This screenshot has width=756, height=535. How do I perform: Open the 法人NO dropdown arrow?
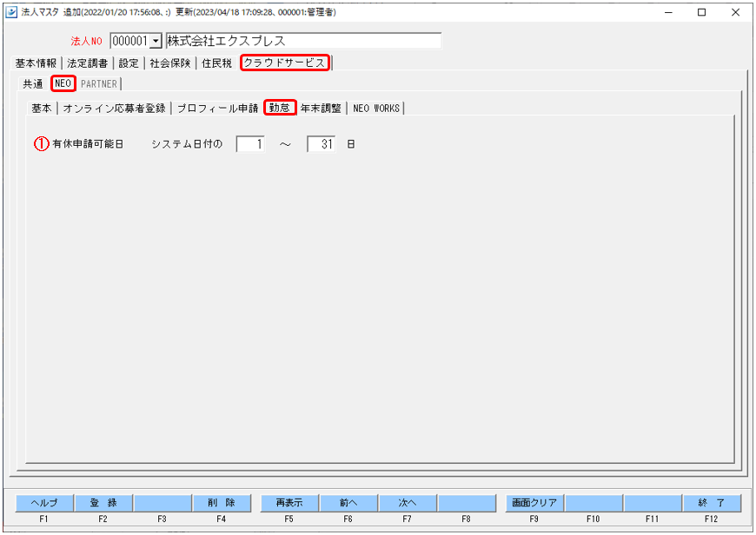point(156,42)
